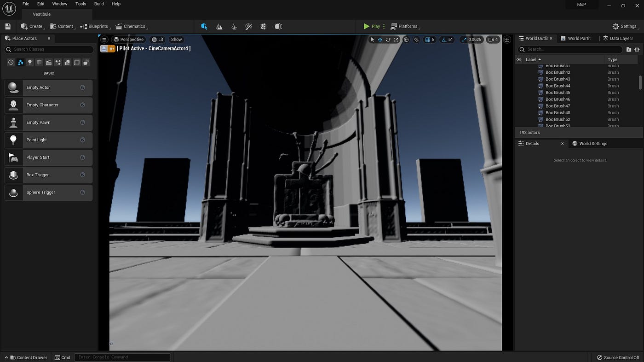Image resolution: width=644 pixels, height=362 pixels.
Task: Change grid snap value 5
Action: (433, 40)
